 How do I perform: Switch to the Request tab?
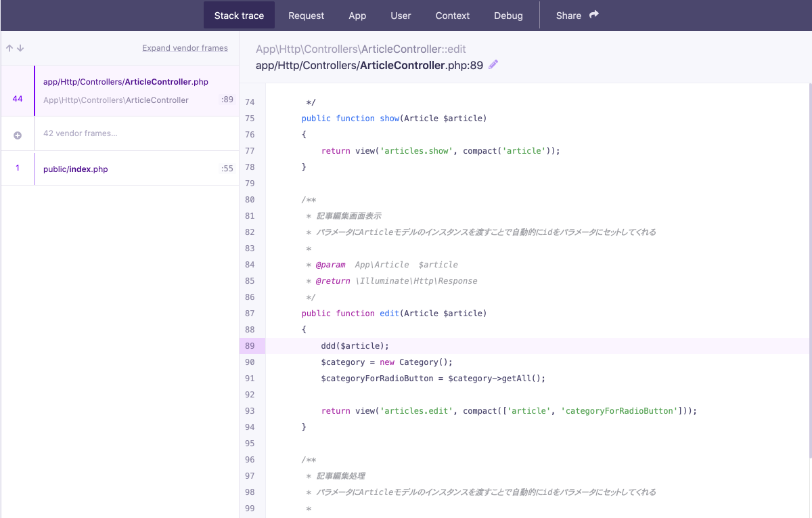(306, 16)
